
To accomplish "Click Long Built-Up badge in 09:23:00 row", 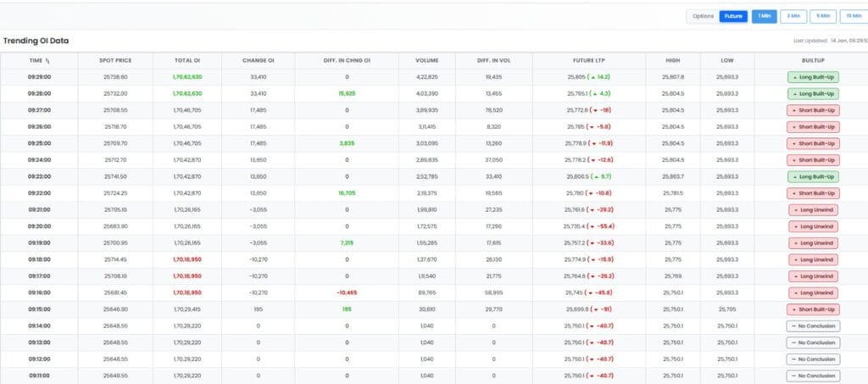I will click(x=813, y=176).
